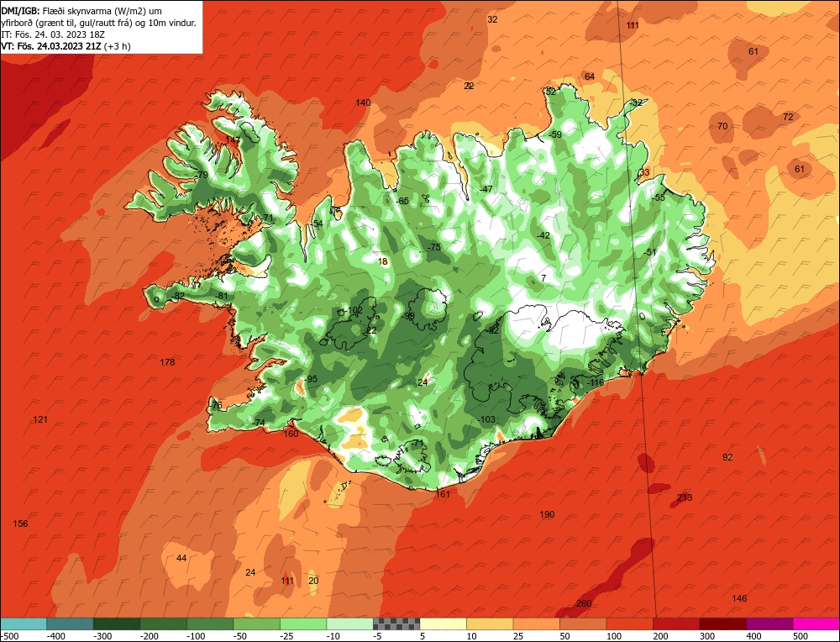Click the map value 140 north of Iceland
The width and height of the screenshot is (840, 642).
363,103
